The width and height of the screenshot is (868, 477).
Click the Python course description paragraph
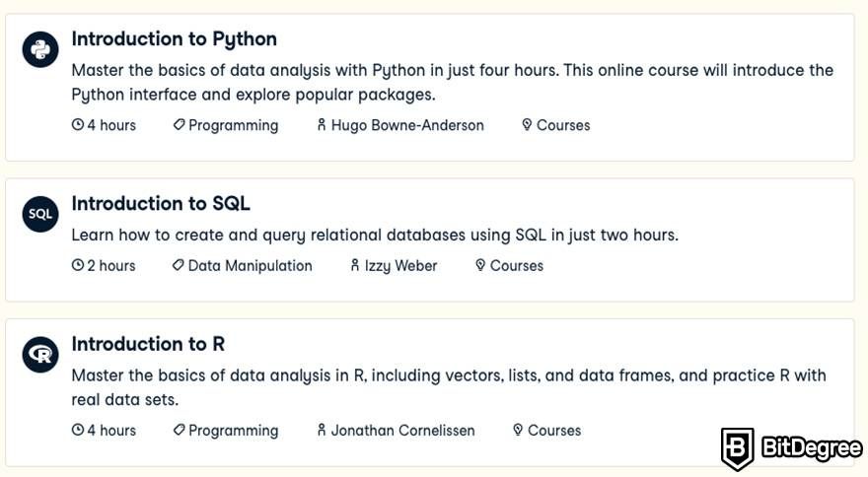453,83
